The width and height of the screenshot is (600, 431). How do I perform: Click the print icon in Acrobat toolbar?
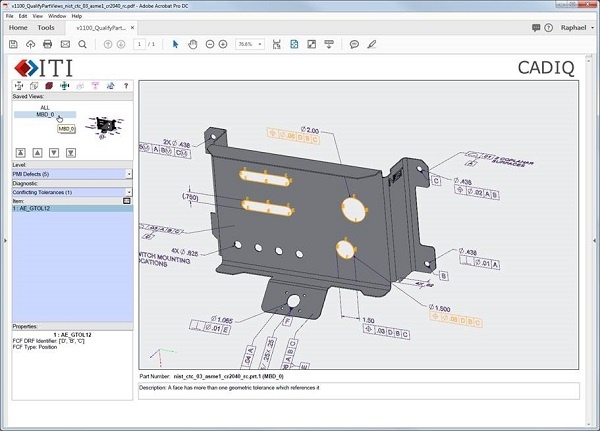(47, 44)
